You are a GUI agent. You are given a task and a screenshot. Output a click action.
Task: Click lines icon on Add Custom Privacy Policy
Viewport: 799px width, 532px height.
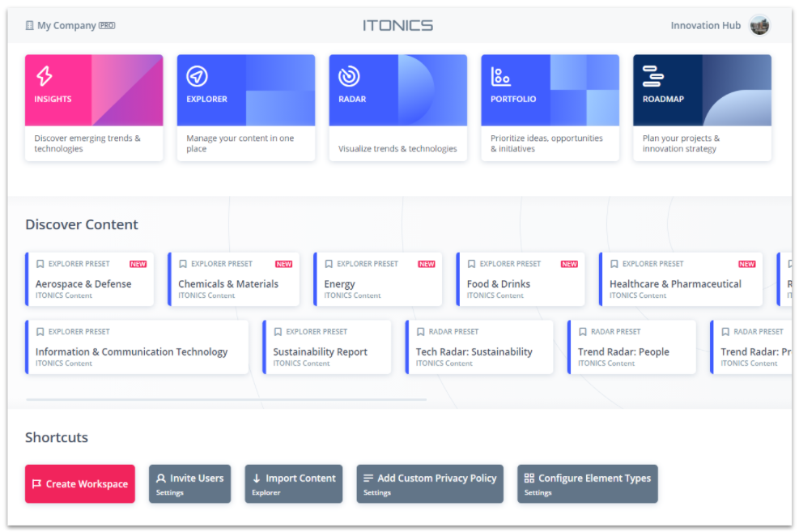tap(368, 478)
